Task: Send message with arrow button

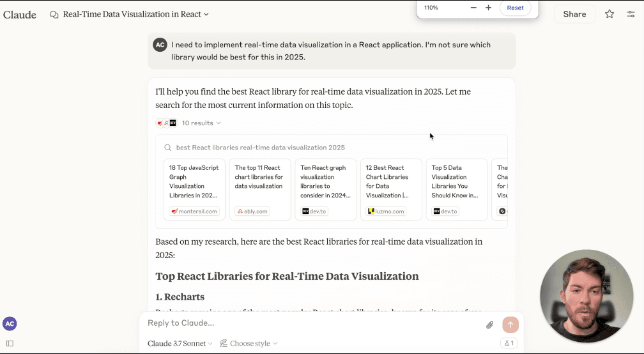Action: click(x=510, y=325)
